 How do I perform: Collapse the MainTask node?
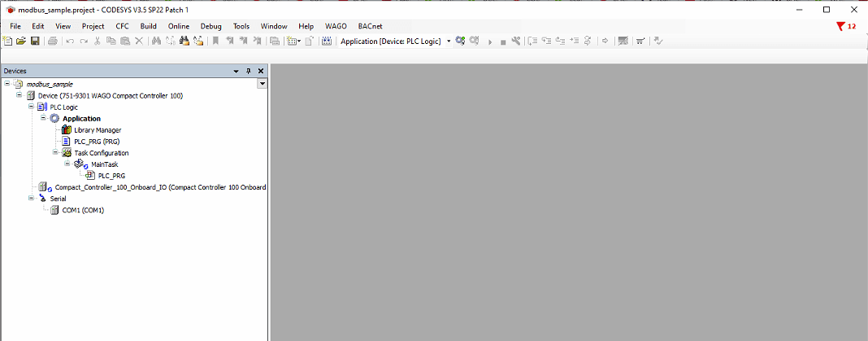pyautogui.click(x=67, y=164)
